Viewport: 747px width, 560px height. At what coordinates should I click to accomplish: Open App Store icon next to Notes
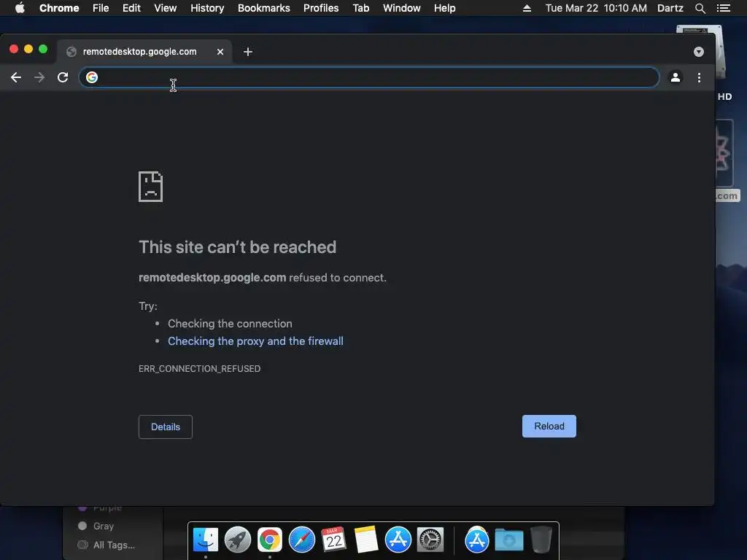pos(398,540)
